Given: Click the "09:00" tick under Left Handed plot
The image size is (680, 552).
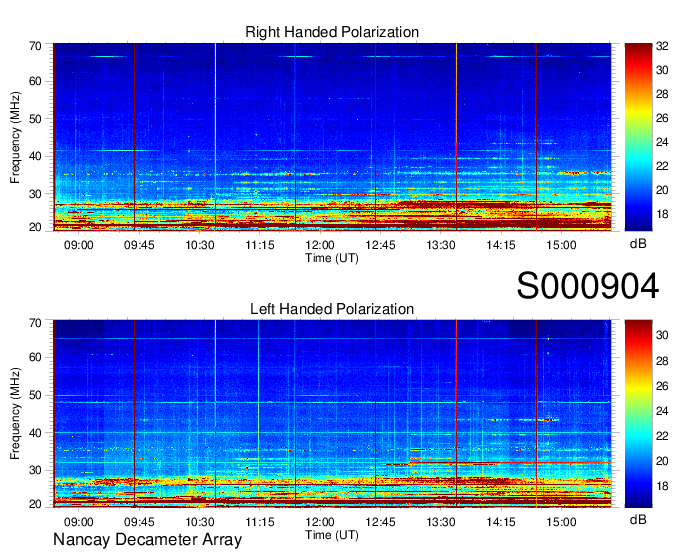Looking at the screenshot, I should pyautogui.click(x=78, y=522).
